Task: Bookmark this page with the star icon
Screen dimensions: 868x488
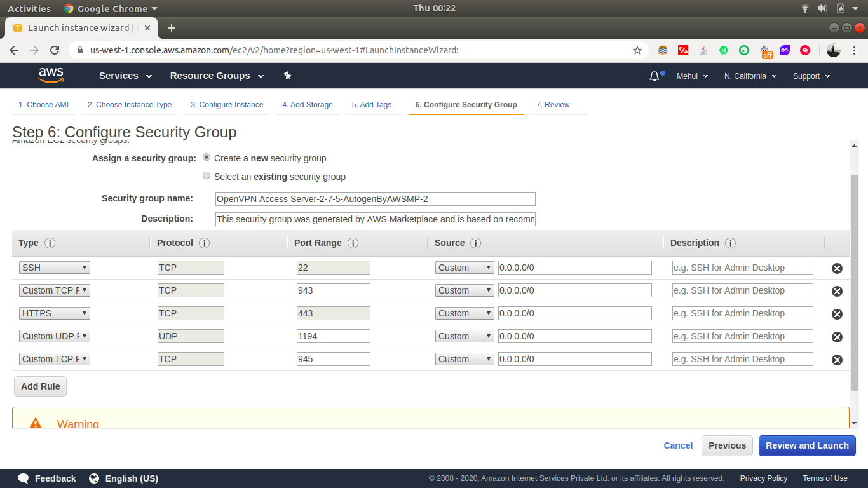Action: pos(637,50)
